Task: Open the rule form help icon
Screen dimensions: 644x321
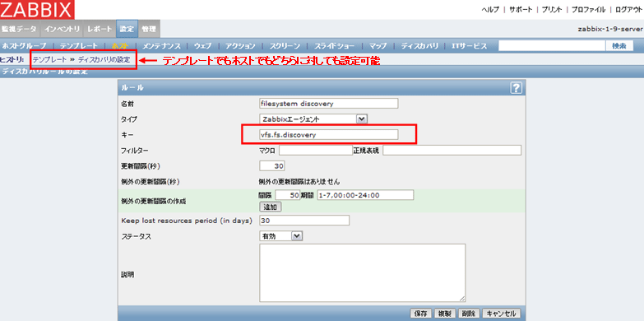Action: click(516, 87)
